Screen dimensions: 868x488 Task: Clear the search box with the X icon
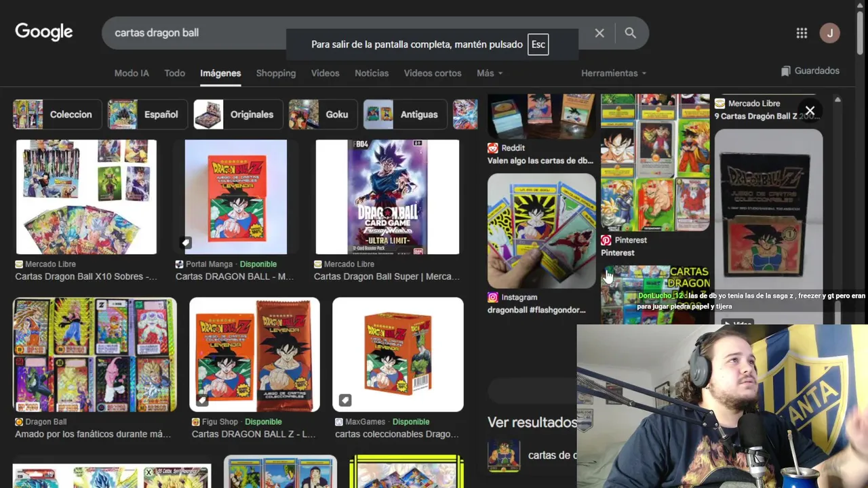click(599, 33)
